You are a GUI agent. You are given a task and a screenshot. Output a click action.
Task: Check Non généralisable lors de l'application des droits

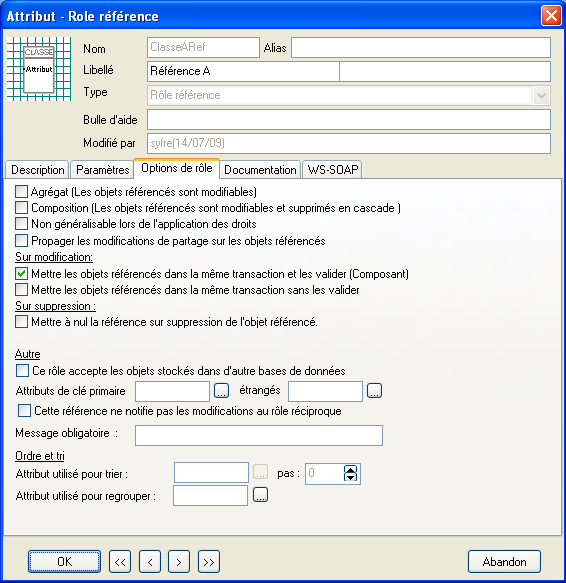[x=21, y=223]
